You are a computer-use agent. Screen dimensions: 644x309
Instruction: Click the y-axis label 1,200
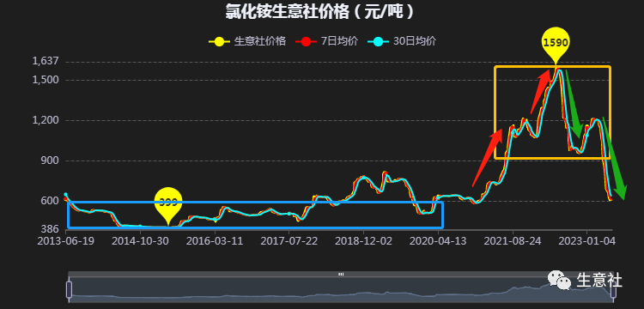pyautogui.click(x=46, y=120)
